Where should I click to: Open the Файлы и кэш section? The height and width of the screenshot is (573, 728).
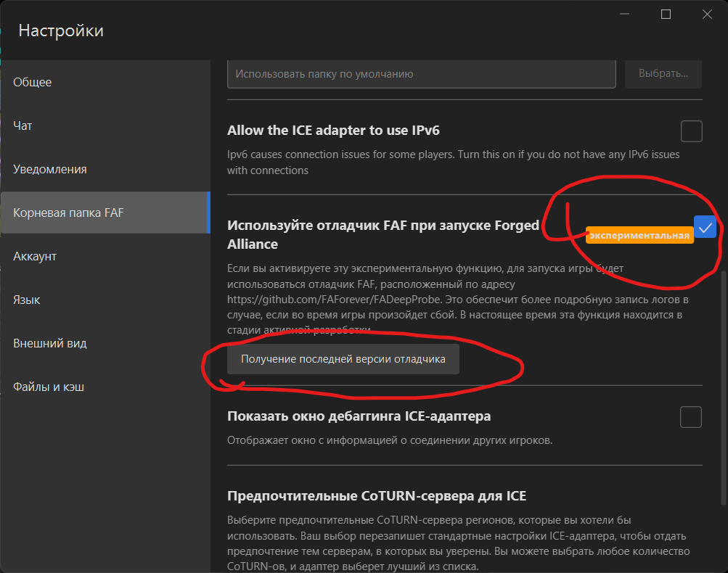click(105, 387)
